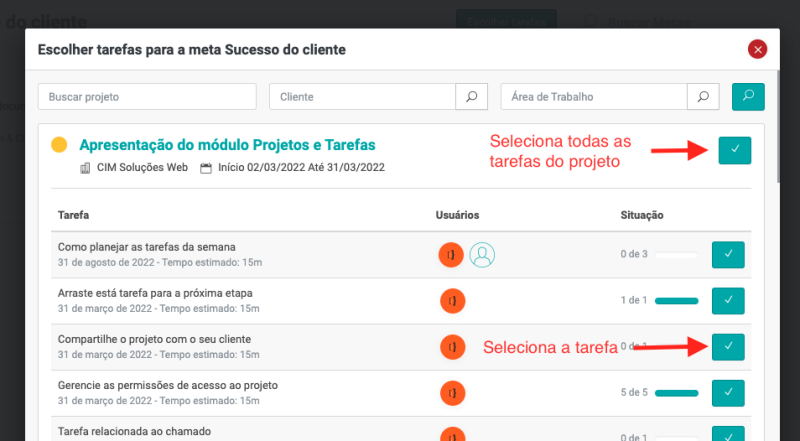Open project 'Apresentação do módulo Projetos e Tarefas'

click(x=227, y=145)
